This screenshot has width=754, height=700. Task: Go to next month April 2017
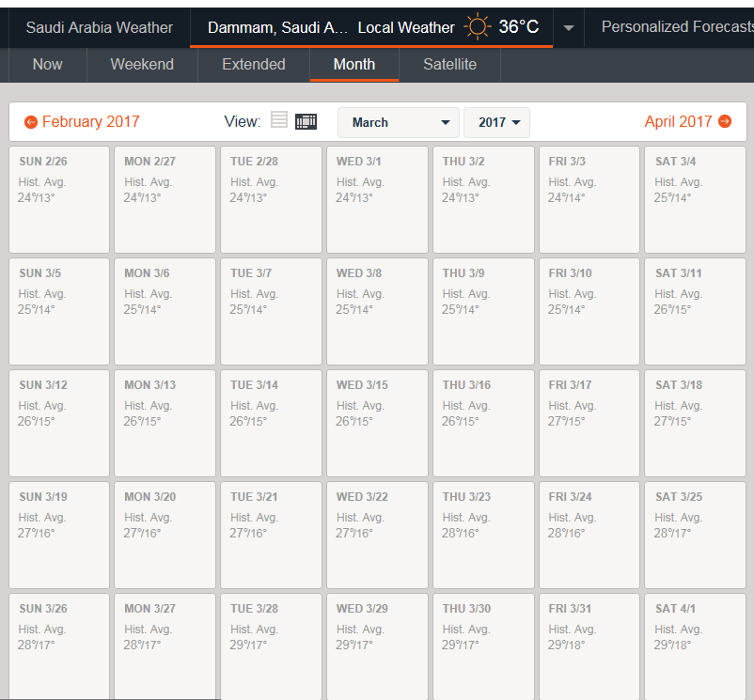click(x=678, y=121)
